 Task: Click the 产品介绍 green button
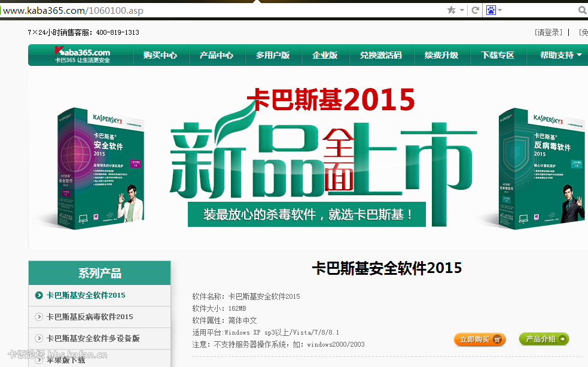pos(544,339)
